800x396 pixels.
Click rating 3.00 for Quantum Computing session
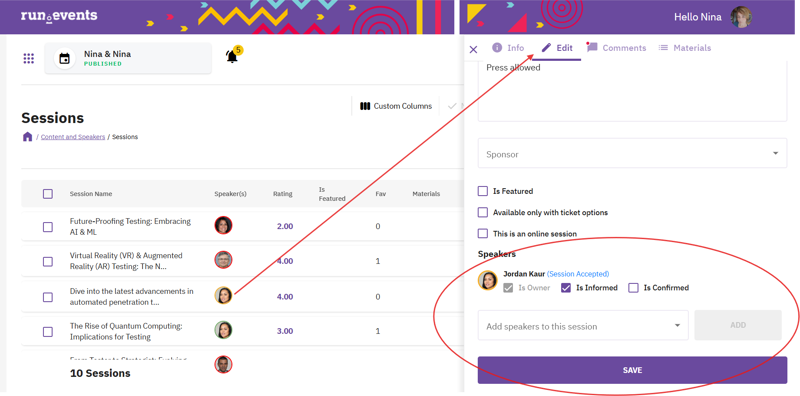pyautogui.click(x=285, y=331)
